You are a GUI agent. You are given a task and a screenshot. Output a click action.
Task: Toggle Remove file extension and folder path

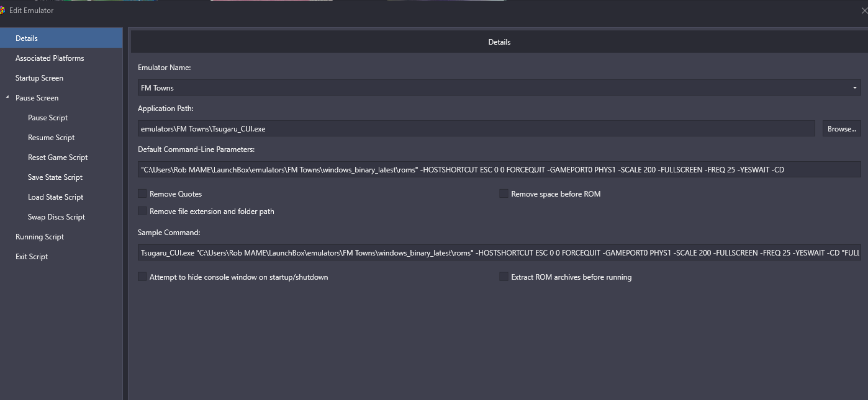pos(142,211)
